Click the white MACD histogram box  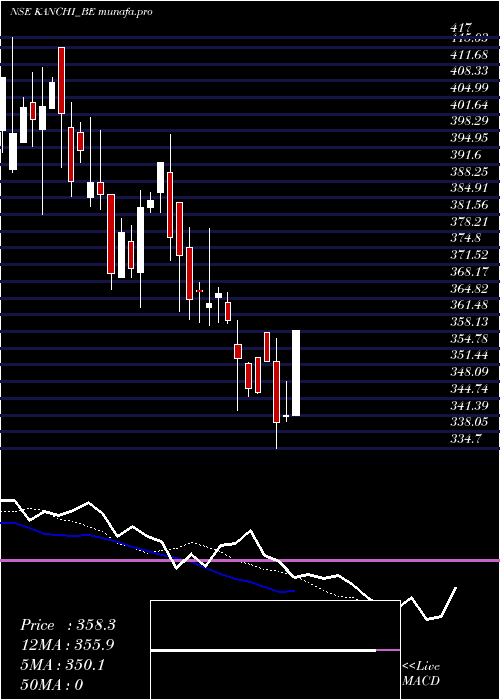click(x=275, y=650)
